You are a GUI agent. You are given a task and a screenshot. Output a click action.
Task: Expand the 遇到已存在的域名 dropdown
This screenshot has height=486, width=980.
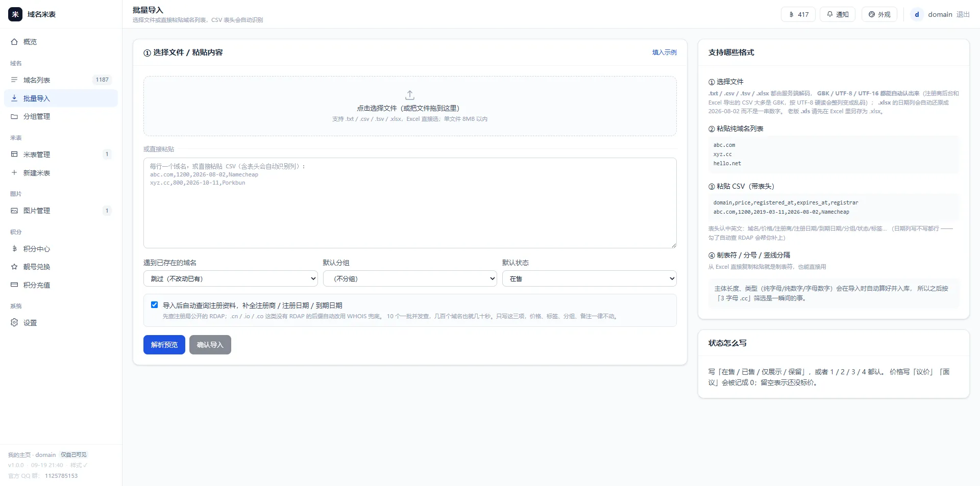231,278
